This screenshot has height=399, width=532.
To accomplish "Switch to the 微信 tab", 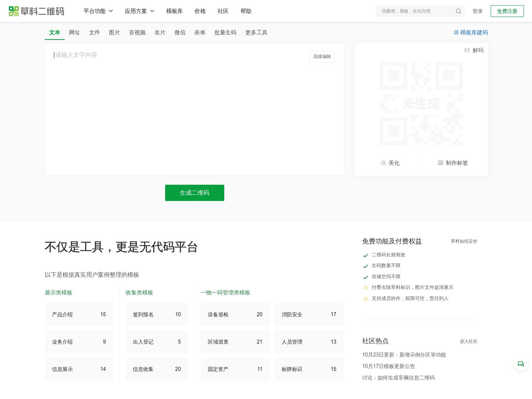I will click(180, 33).
